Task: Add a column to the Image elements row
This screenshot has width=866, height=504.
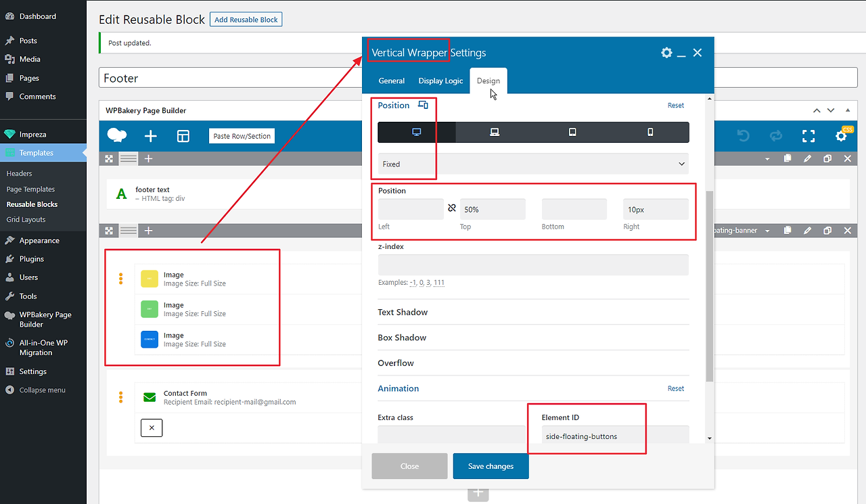Action: [149, 231]
